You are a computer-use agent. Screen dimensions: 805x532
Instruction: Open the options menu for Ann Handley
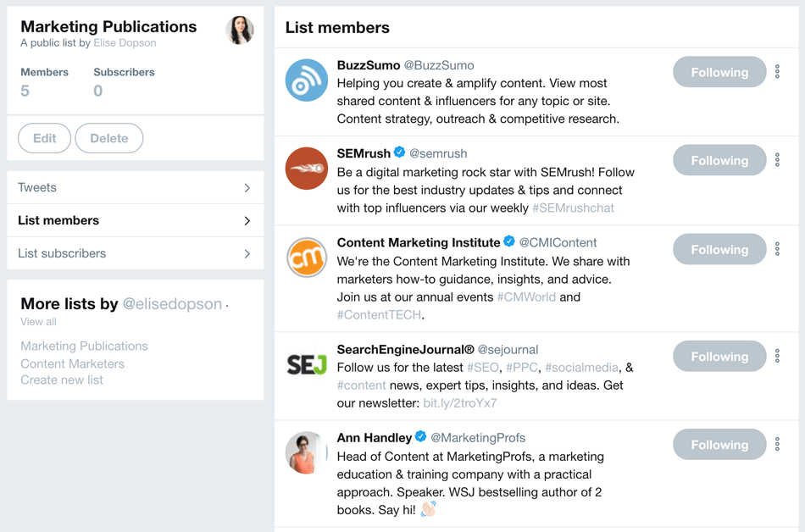pyautogui.click(x=777, y=444)
